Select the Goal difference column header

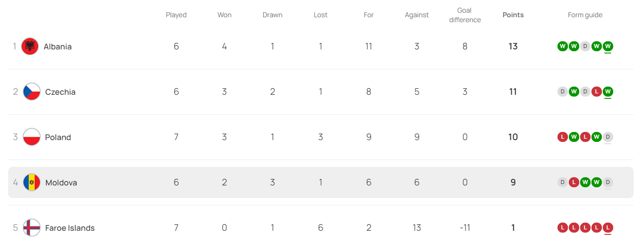point(465,15)
